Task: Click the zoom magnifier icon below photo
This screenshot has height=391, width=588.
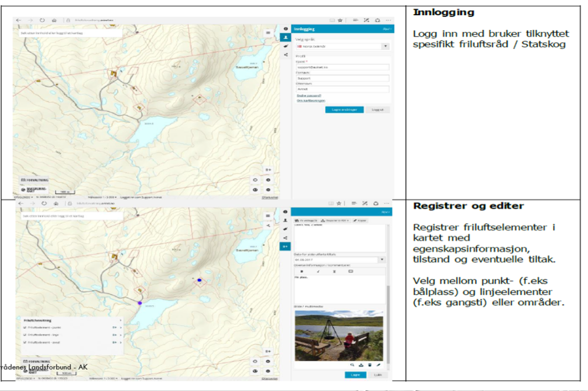Action: [x=352, y=365]
